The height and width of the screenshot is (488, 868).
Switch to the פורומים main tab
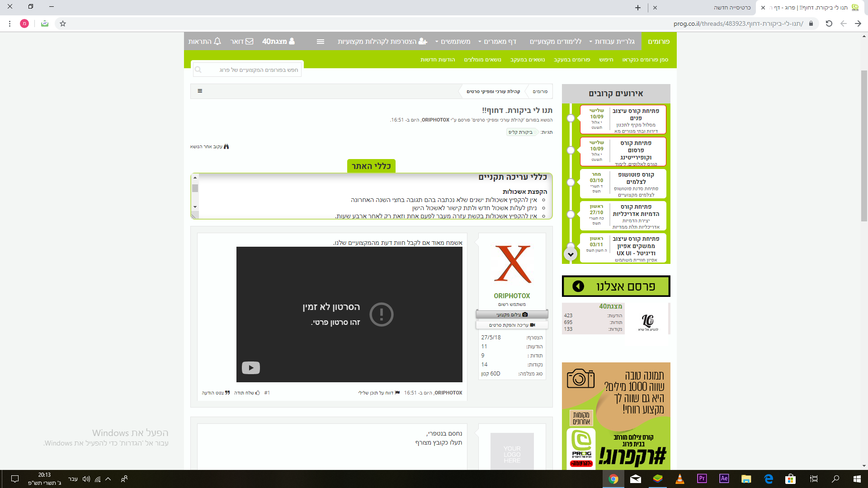click(659, 41)
